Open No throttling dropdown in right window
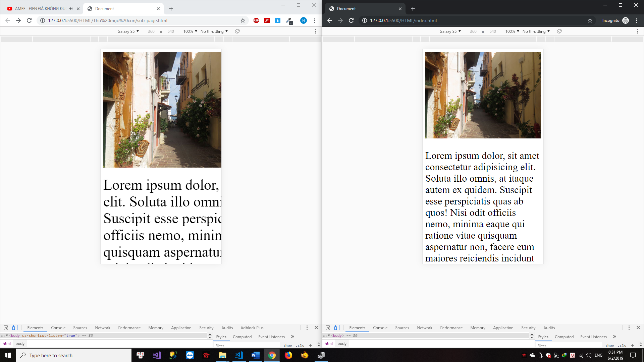Image resolution: width=644 pixels, height=362 pixels. pos(536,31)
